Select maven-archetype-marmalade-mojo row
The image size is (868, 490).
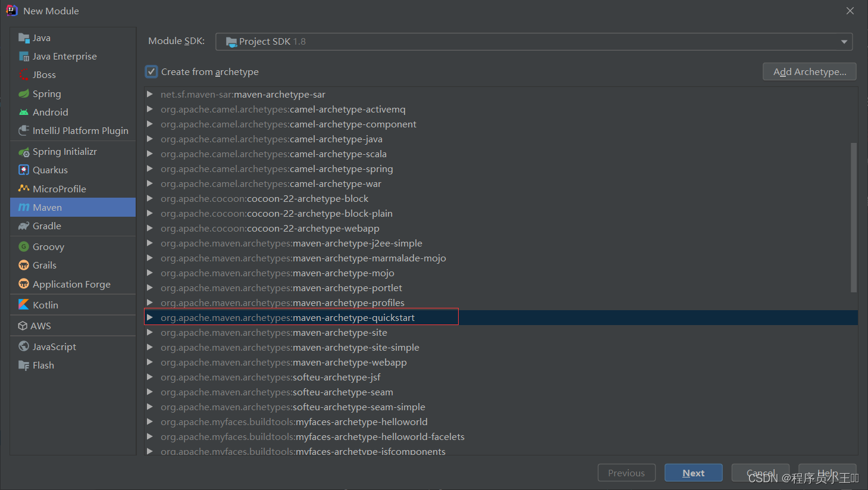click(501, 258)
